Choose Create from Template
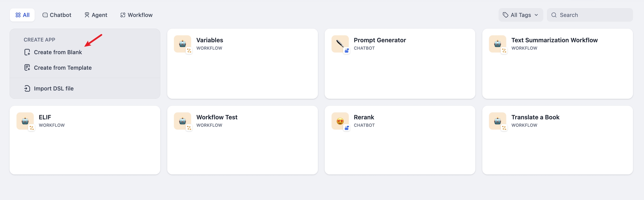The width and height of the screenshot is (644, 200). 63,68
